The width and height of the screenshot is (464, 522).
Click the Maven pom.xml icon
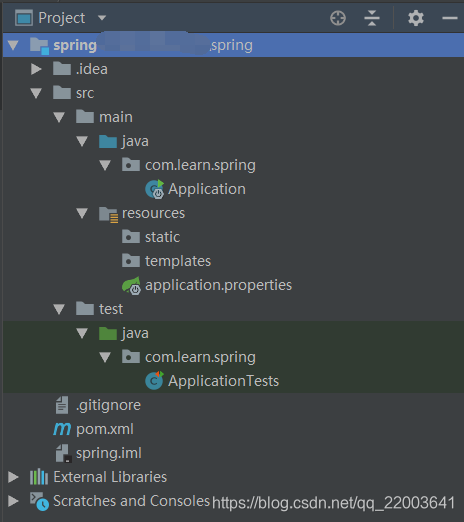tap(62, 429)
